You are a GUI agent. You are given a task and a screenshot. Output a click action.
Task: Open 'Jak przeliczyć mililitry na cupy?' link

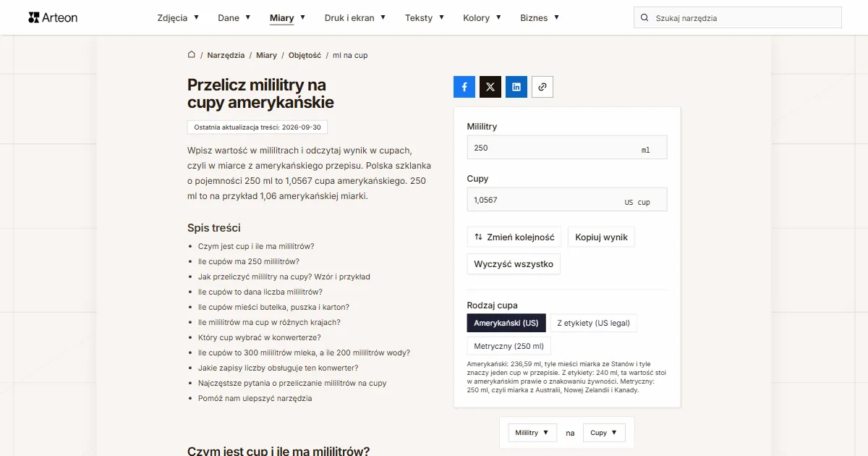(x=284, y=276)
